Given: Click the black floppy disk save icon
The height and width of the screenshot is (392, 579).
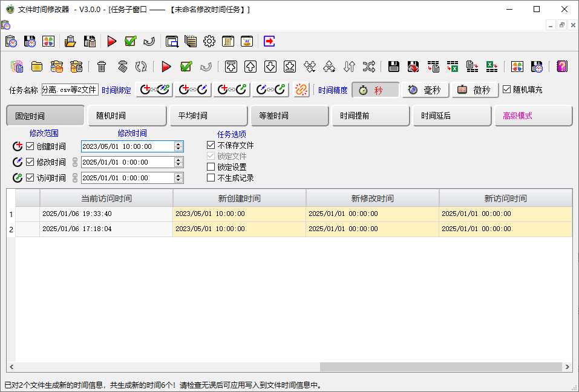Looking at the screenshot, I should (x=394, y=67).
